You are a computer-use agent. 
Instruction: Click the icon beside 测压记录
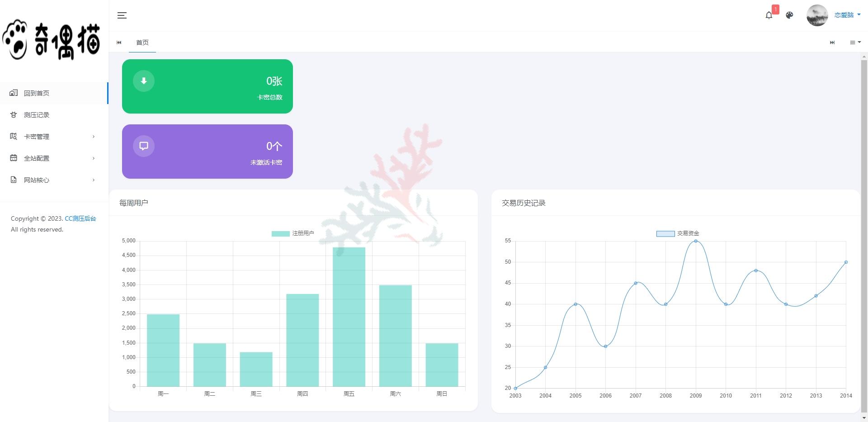(14, 114)
